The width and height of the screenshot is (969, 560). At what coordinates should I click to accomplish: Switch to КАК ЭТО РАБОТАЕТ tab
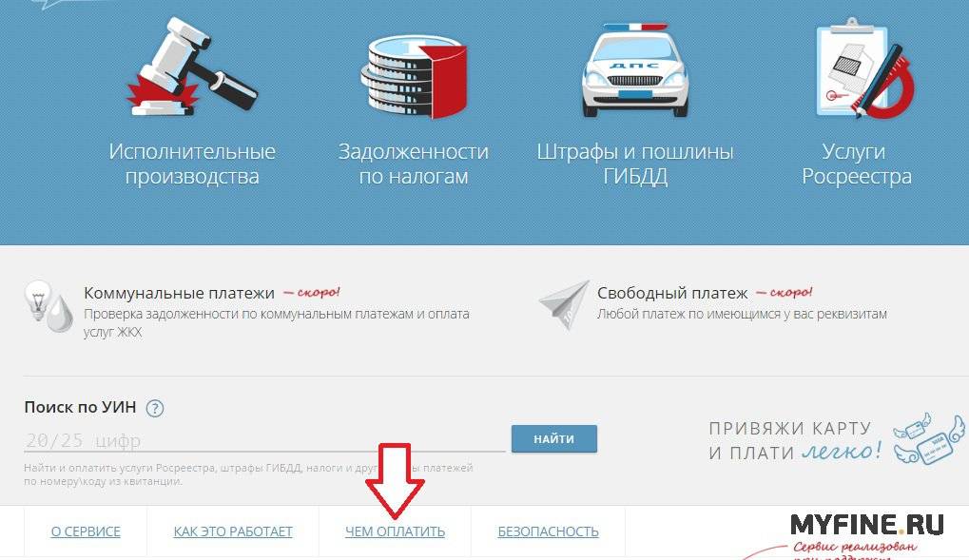pyautogui.click(x=233, y=531)
